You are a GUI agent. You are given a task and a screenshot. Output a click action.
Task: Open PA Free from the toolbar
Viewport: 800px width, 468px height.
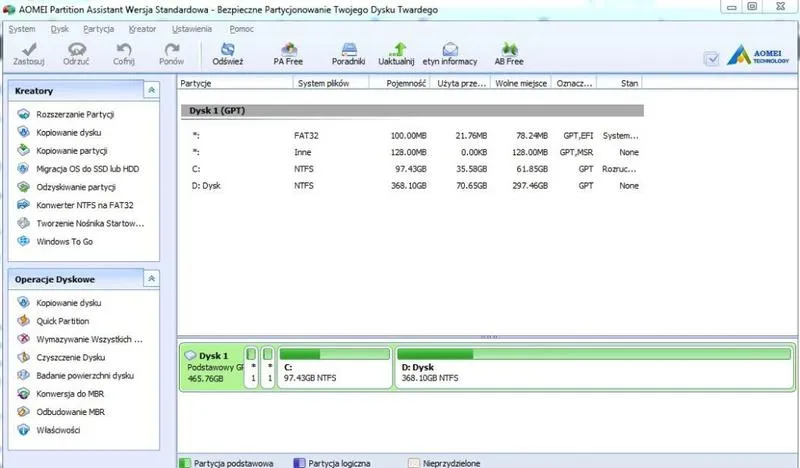tap(288, 49)
